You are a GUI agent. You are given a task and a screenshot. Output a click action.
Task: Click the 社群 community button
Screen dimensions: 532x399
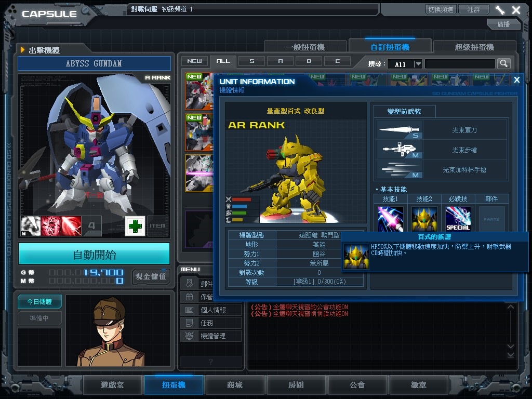coord(474,9)
